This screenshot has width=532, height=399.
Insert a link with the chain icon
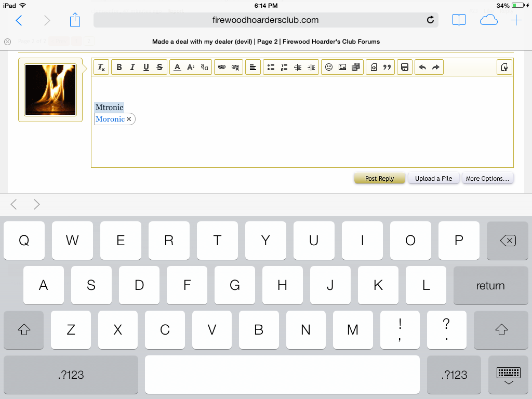click(222, 68)
